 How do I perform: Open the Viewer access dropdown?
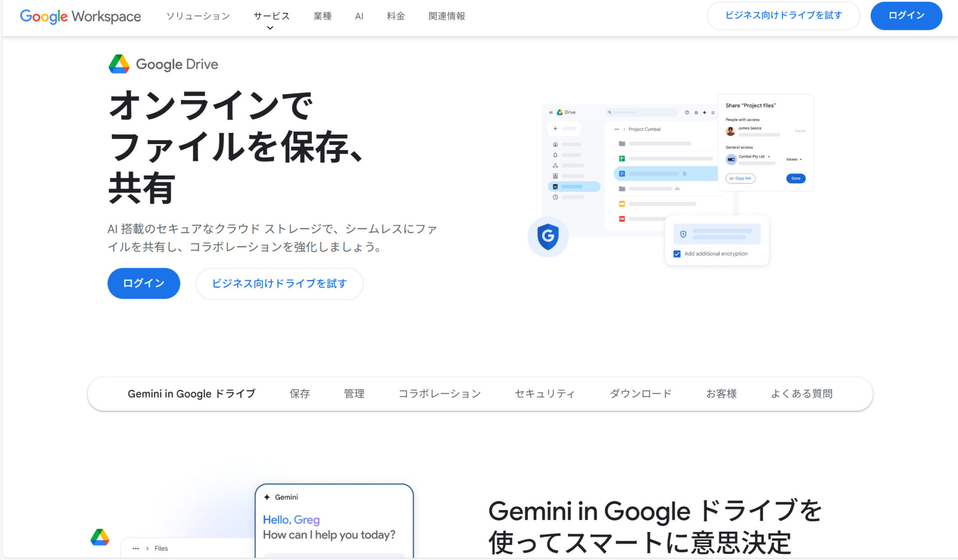794,159
